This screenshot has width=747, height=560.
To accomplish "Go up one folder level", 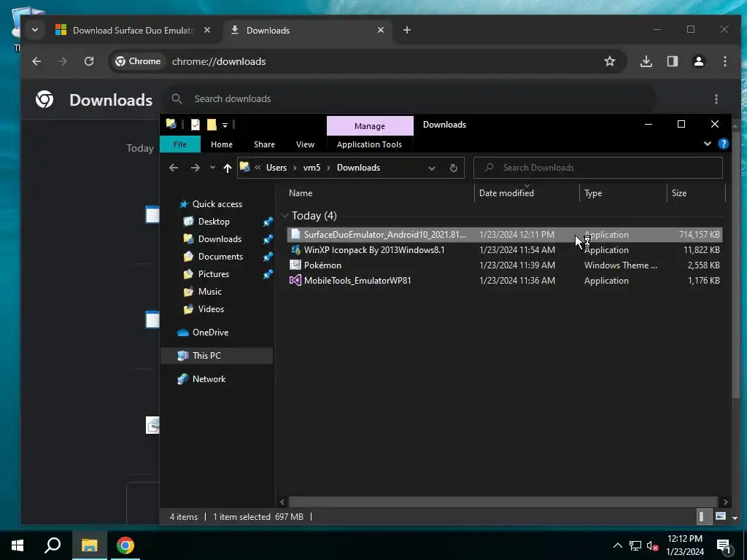I will click(x=228, y=168).
